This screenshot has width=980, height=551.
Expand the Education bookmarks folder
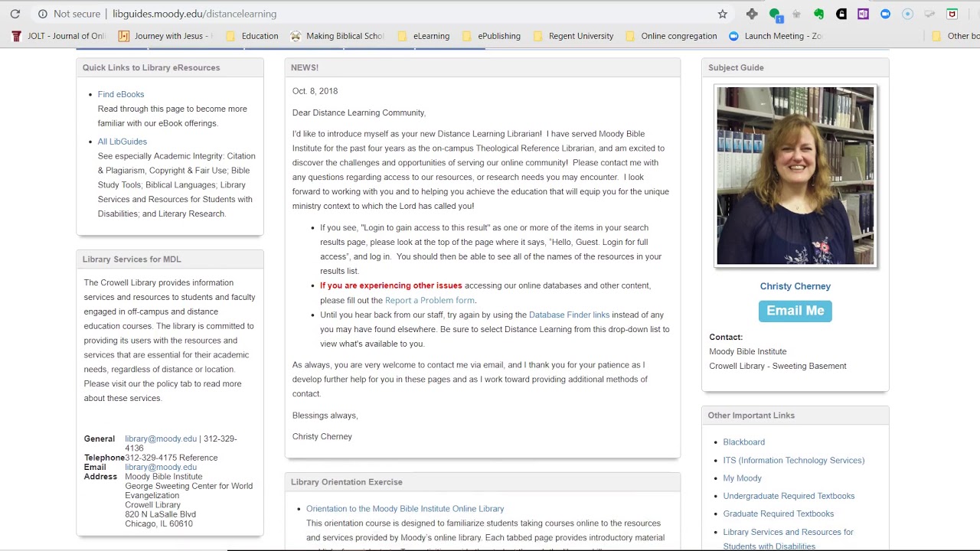252,36
